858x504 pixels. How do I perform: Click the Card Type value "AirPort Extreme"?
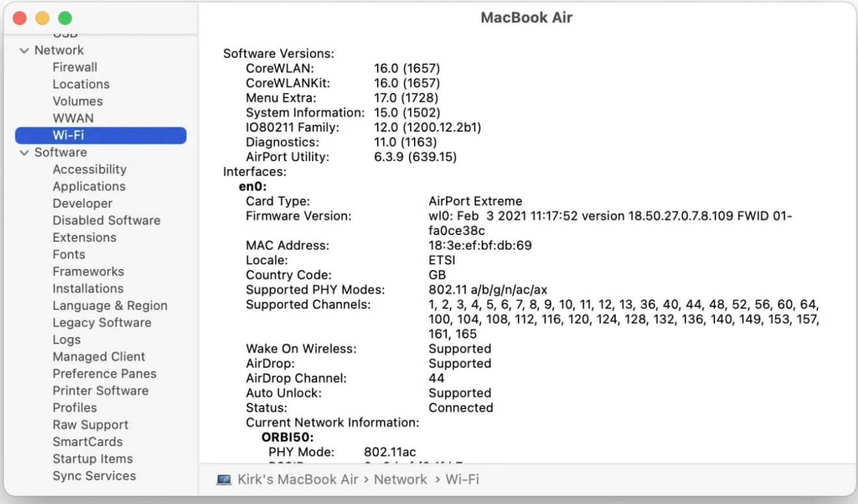pos(475,201)
